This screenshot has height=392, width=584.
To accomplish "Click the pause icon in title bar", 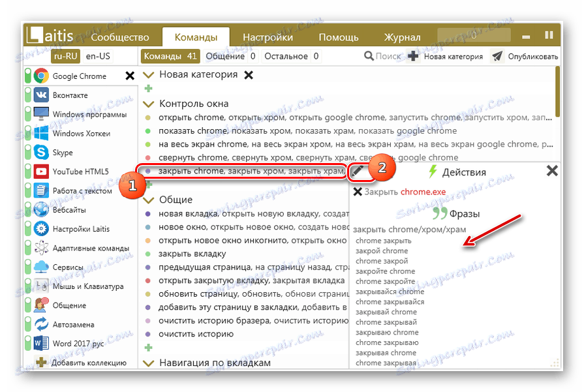I will tap(549, 35).
